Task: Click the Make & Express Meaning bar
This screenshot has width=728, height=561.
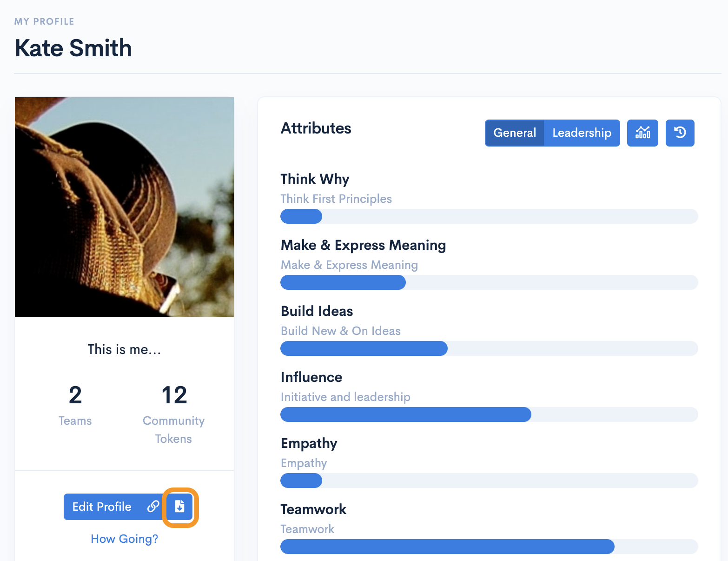Action: click(x=489, y=282)
